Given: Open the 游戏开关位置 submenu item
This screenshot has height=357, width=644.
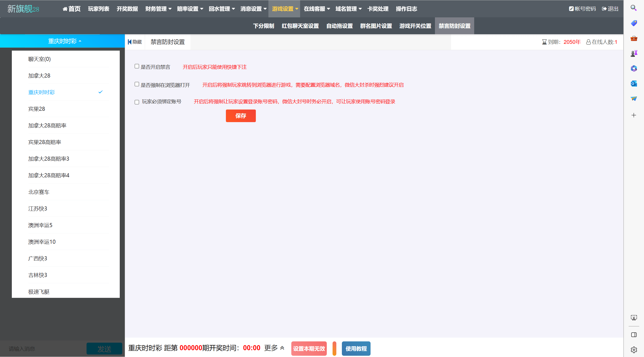Looking at the screenshot, I should pyautogui.click(x=415, y=26).
